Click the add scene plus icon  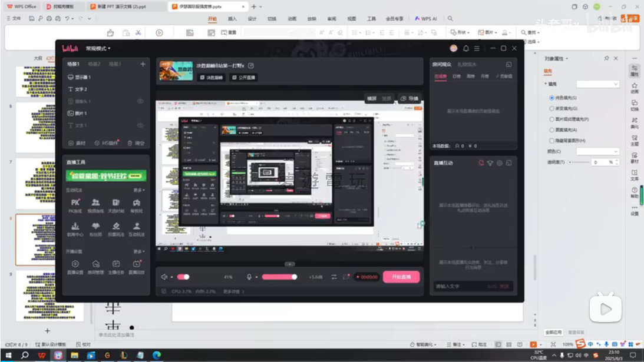coord(143,64)
